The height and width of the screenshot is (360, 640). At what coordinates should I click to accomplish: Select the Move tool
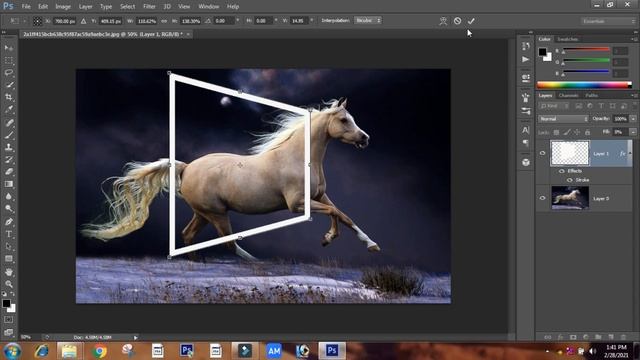click(x=9, y=48)
